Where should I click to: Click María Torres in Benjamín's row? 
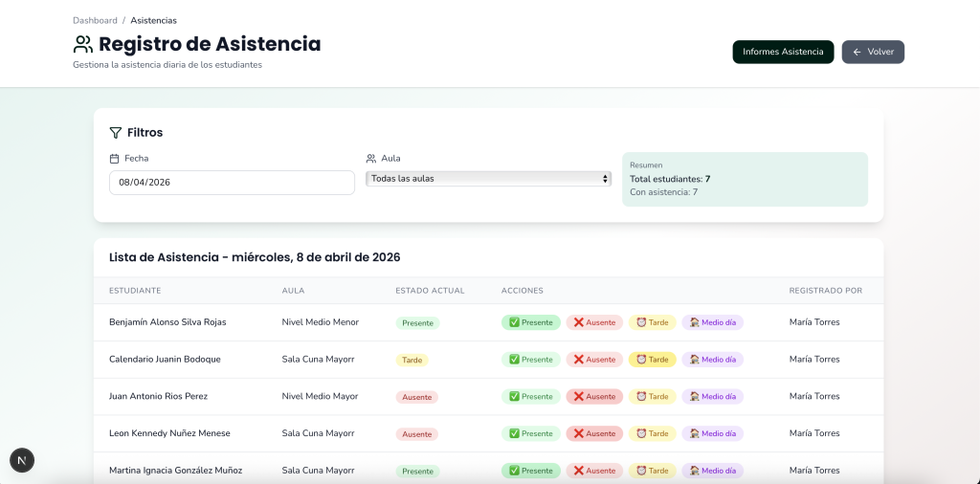point(814,322)
